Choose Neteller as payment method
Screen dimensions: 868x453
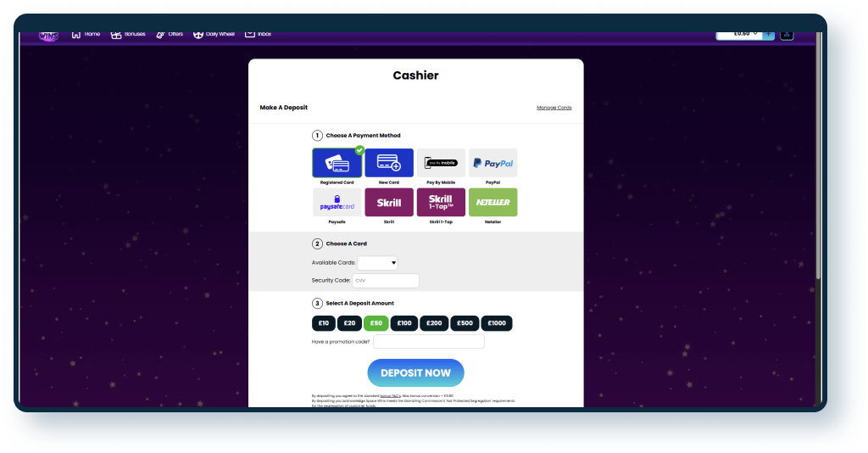(x=492, y=203)
